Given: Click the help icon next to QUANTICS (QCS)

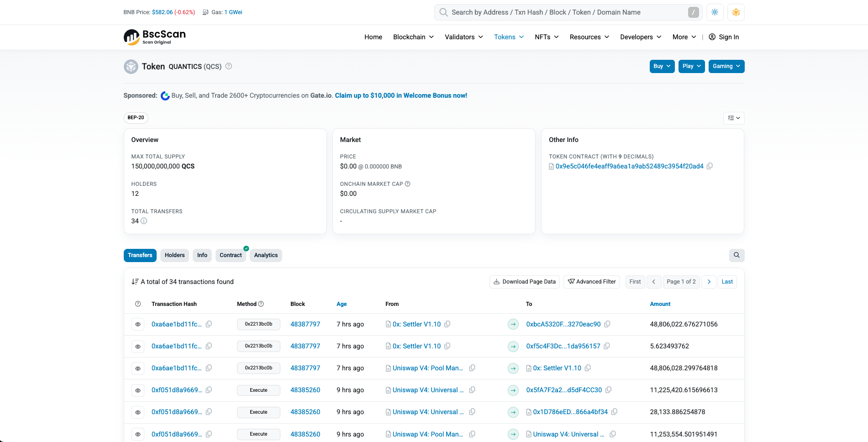Looking at the screenshot, I should coord(229,66).
